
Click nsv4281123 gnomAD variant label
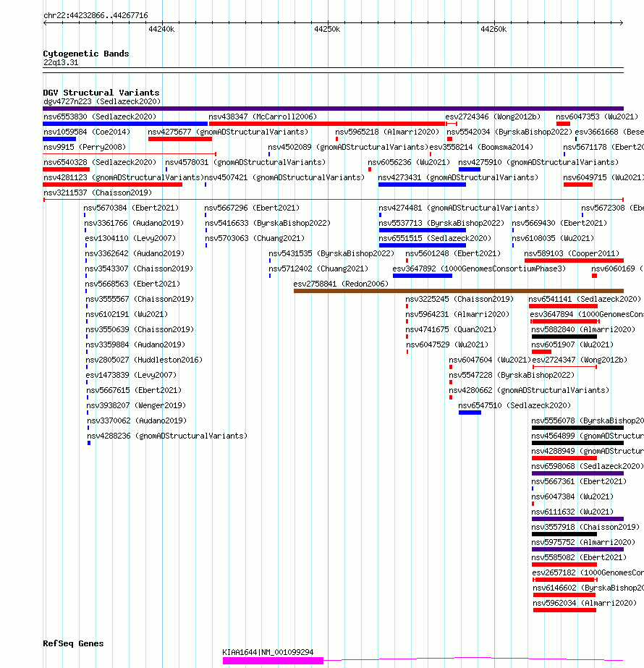tap(124, 177)
